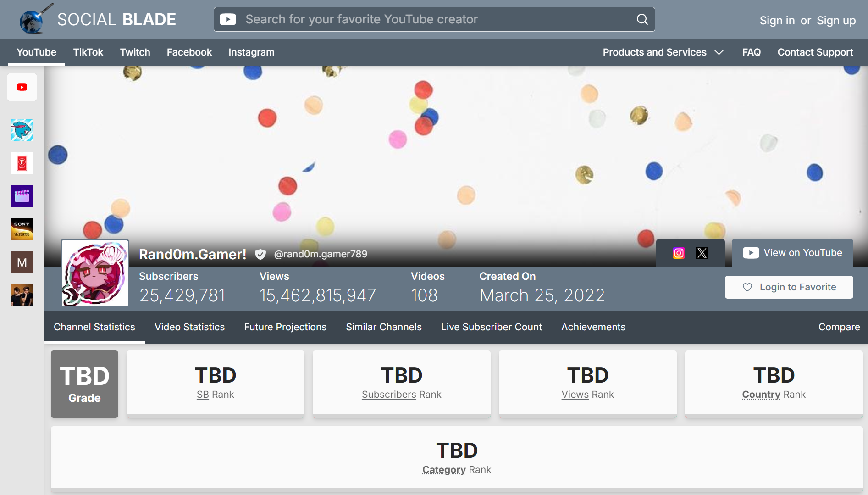Open the brown M channel in sidebar
The width and height of the screenshot is (868, 495).
pyautogui.click(x=22, y=262)
